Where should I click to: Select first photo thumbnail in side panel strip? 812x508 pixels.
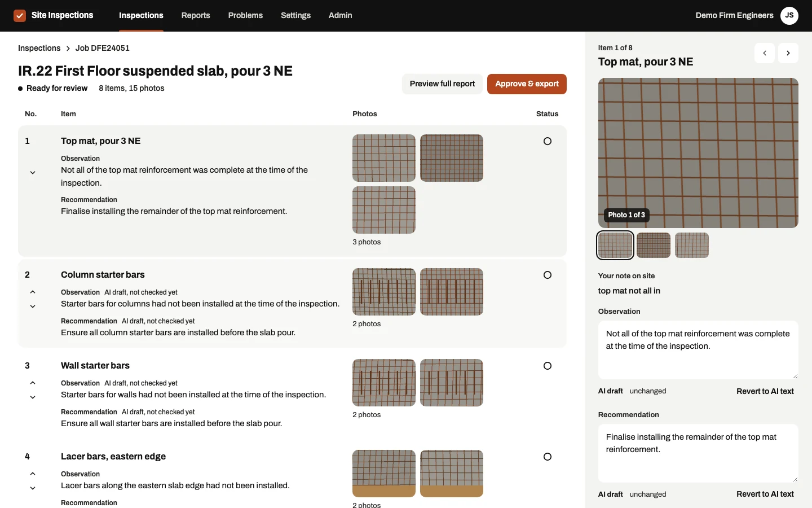point(615,246)
